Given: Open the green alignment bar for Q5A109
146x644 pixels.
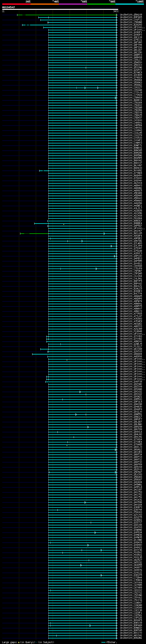Looking at the screenshot, I should (x=67, y=15).
